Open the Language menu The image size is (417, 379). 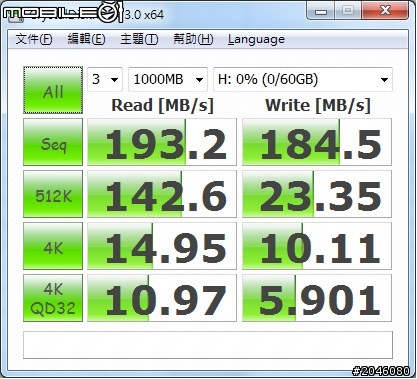point(256,39)
